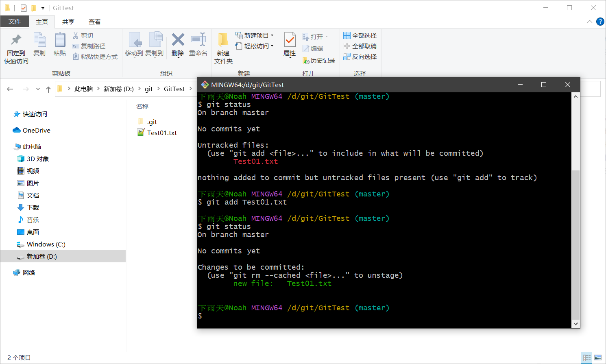Select the .git folder
606x364 pixels.
pos(148,122)
